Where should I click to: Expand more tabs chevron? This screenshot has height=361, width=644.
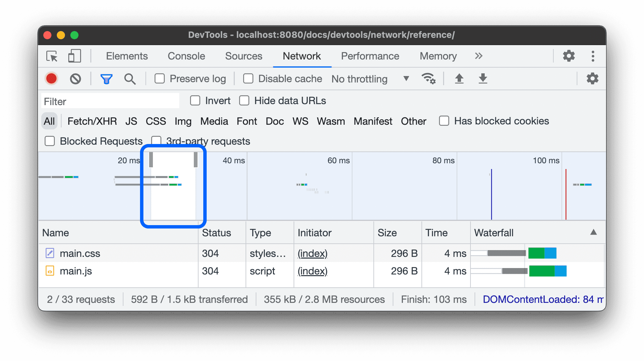pyautogui.click(x=478, y=56)
